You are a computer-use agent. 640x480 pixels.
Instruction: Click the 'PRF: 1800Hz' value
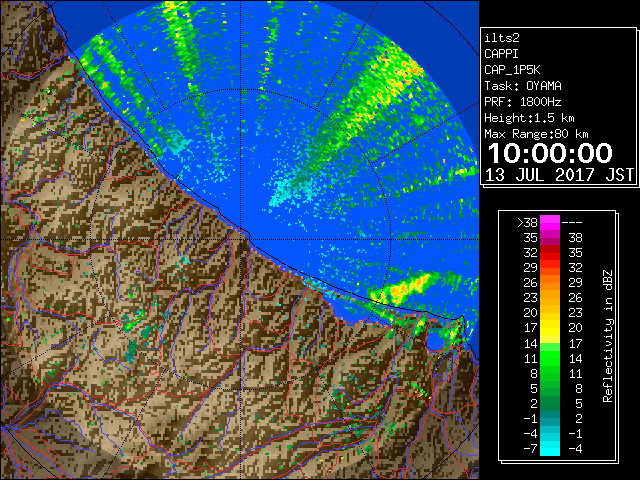(x=523, y=102)
